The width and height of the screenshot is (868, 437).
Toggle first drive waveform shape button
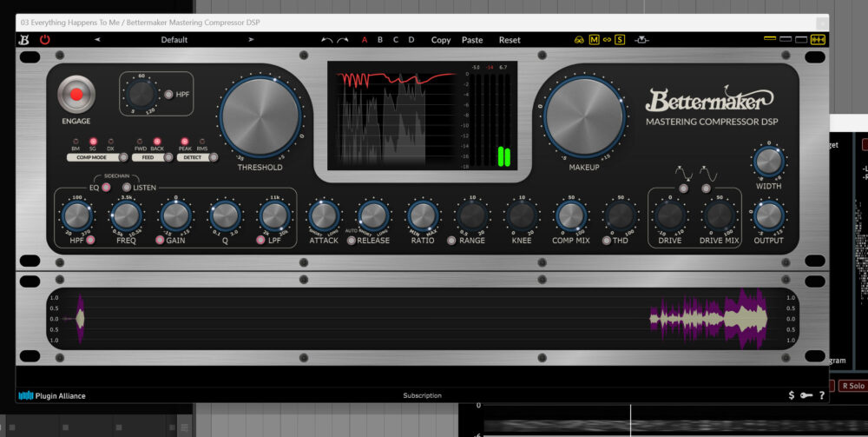coord(684,189)
